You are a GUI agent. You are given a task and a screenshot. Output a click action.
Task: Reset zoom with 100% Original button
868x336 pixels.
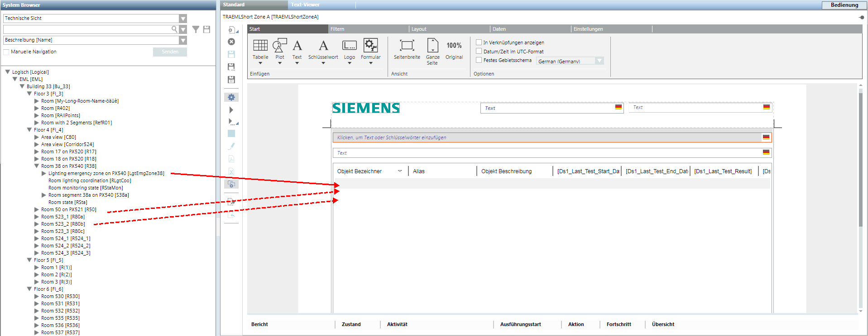coord(454,46)
